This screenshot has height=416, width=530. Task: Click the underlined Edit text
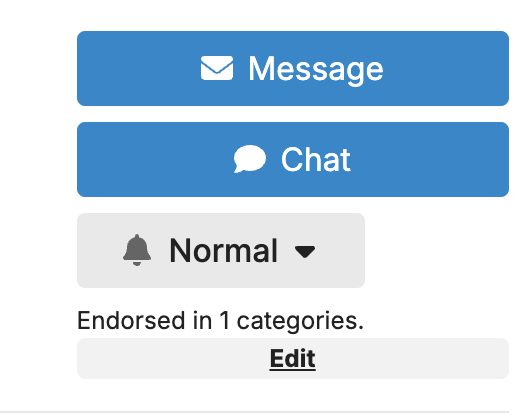coord(293,358)
